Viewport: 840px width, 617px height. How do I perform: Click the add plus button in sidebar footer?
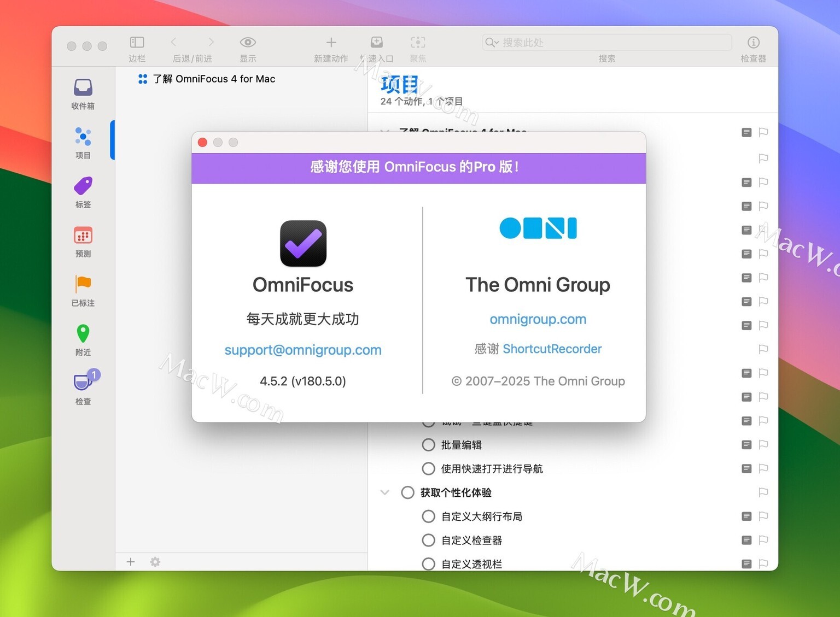[131, 562]
